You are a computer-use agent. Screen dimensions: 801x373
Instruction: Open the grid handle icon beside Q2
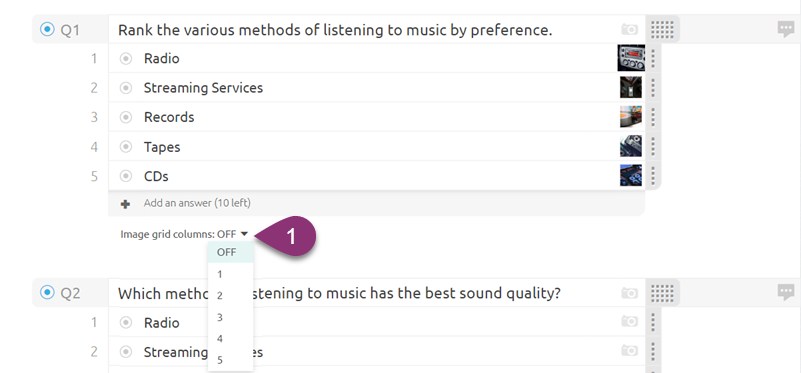coord(662,293)
